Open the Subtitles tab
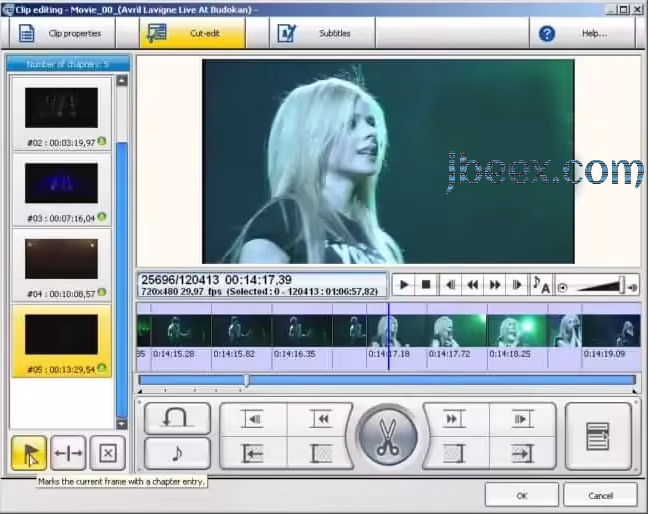 [x=323, y=33]
